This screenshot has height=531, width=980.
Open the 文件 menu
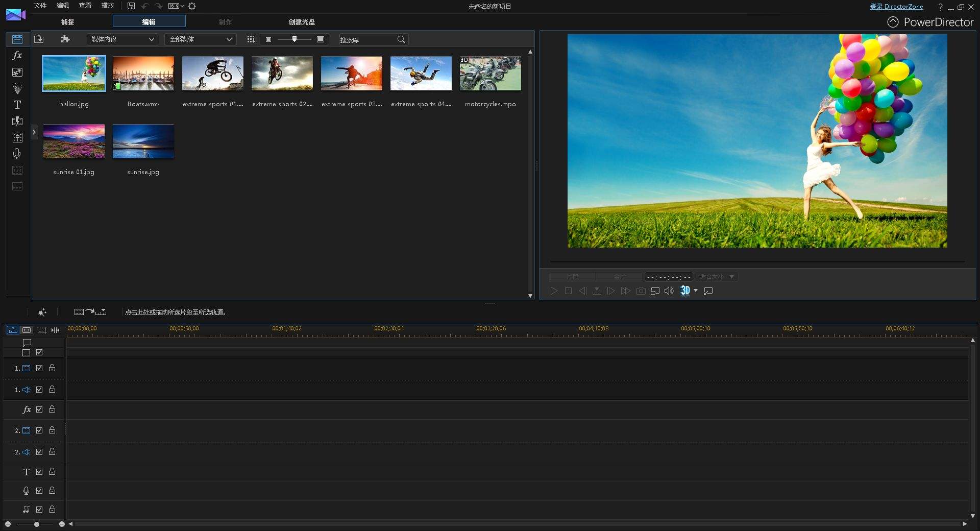(40, 6)
